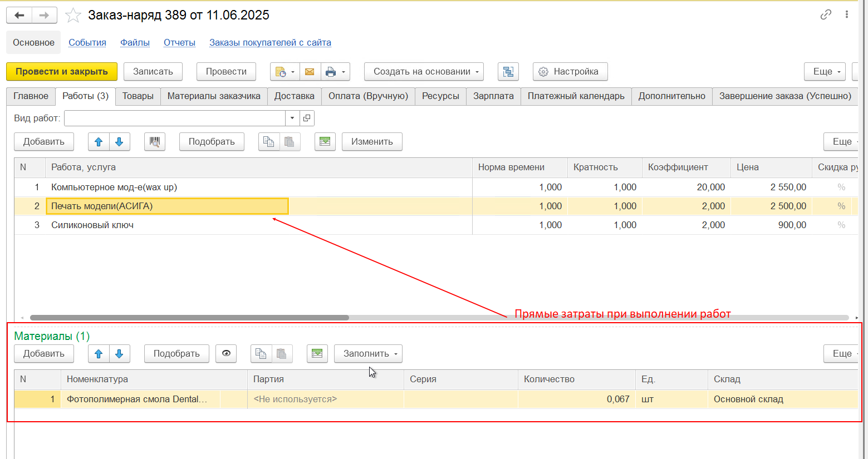This screenshot has height=459, width=868.
Task: Open Файлы link
Action: pyautogui.click(x=135, y=43)
